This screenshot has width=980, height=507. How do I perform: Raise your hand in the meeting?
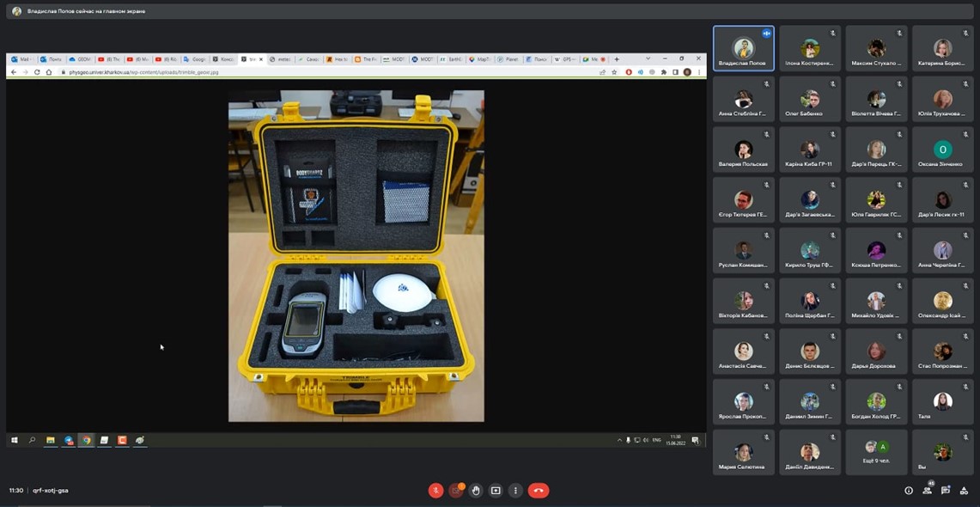476,491
